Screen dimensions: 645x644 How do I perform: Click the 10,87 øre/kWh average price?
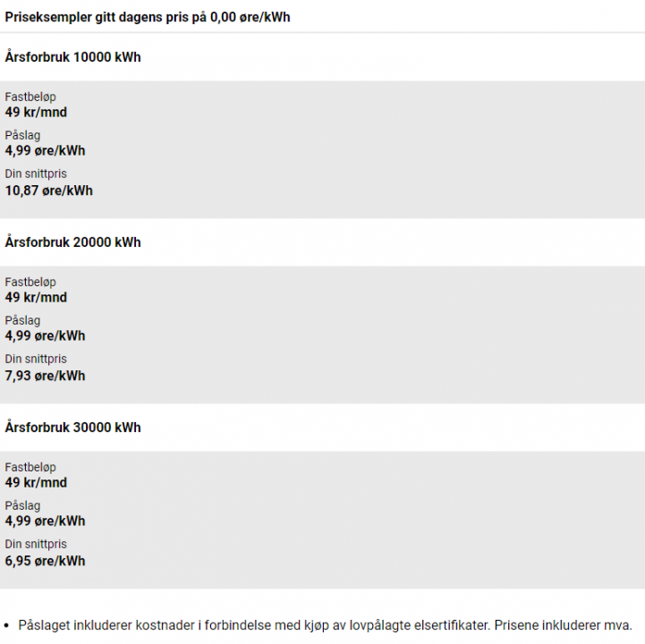[48, 191]
